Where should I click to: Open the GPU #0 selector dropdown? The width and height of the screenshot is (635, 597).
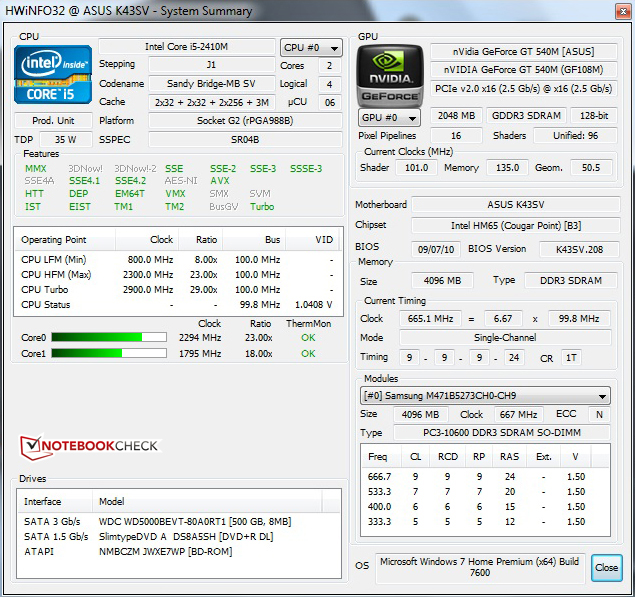coord(389,118)
